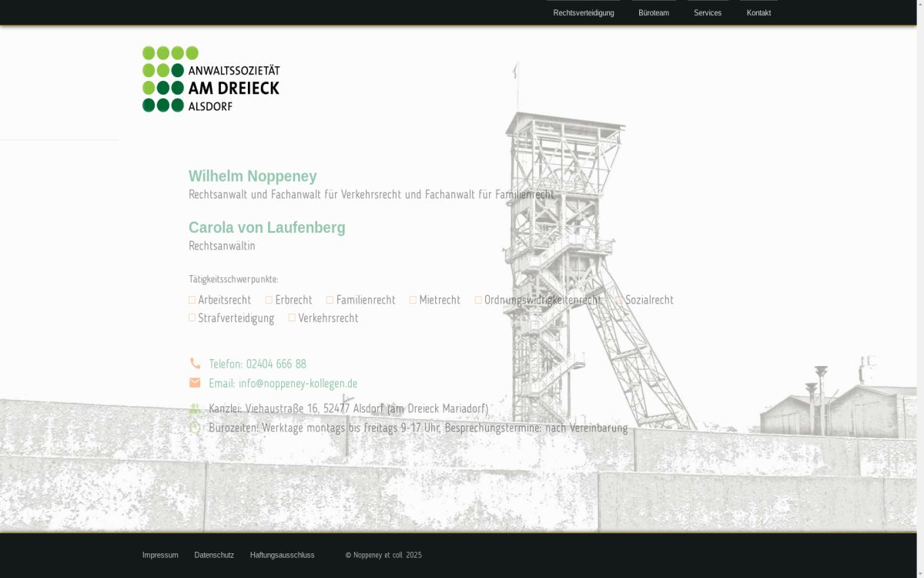Open the Rechtsverteidigung menu
This screenshot has width=924, height=578.
point(584,13)
